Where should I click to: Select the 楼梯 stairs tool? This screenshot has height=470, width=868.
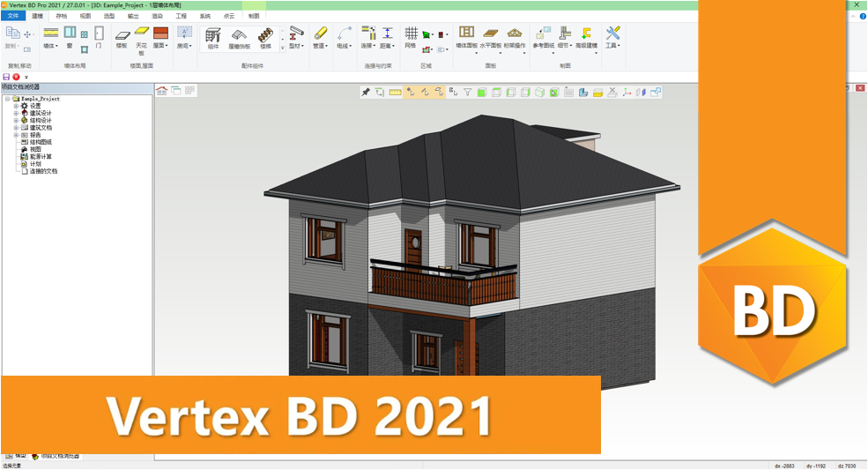click(x=266, y=39)
